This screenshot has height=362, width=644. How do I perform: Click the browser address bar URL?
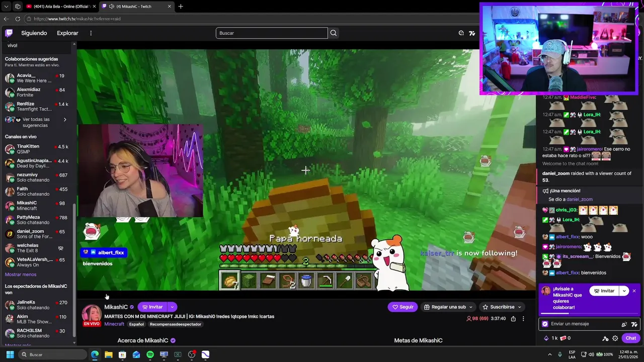tap(77, 19)
